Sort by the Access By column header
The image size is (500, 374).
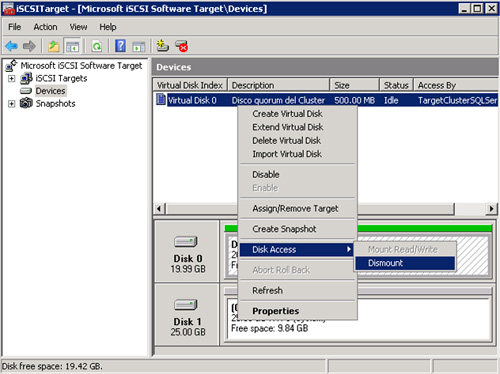(456, 85)
